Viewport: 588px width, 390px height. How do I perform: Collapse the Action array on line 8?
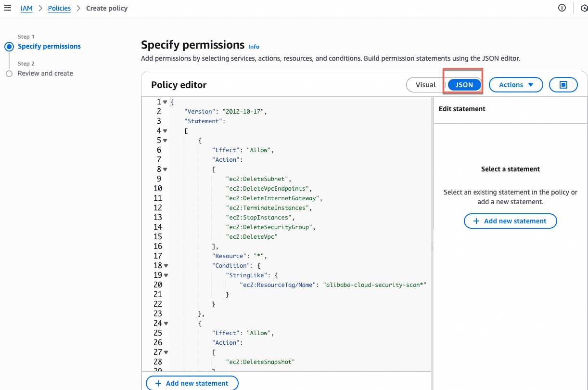165,169
